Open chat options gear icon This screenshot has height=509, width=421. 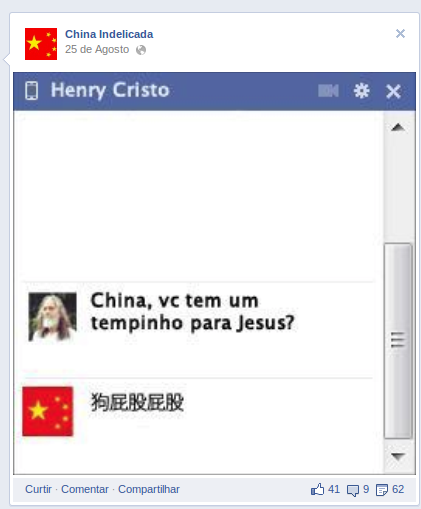(362, 91)
